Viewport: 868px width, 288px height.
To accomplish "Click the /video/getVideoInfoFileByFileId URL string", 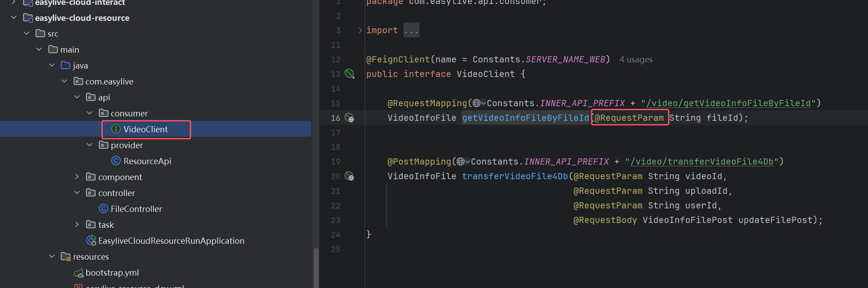I will [x=728, y=103].
